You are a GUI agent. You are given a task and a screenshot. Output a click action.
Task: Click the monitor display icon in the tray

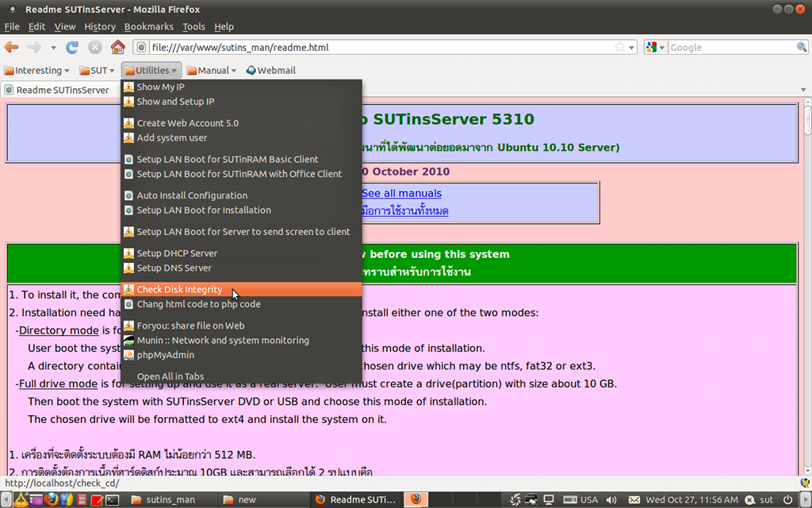(x=549, y=500)
